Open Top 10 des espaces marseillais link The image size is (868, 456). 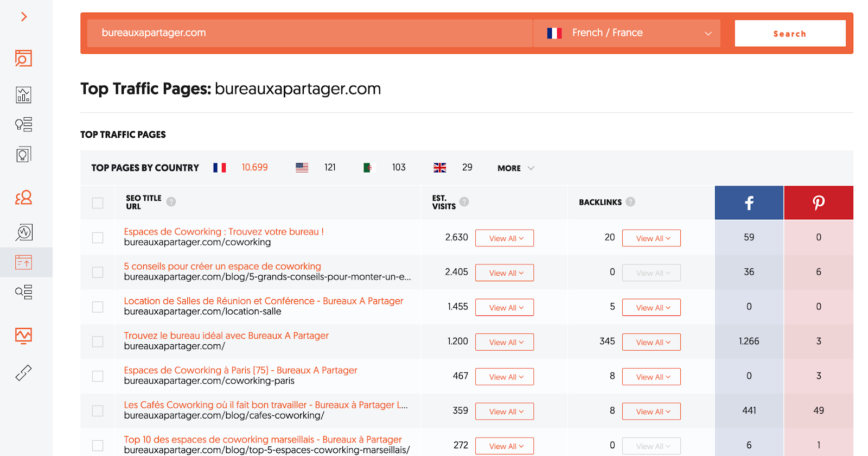coord(263,440)
